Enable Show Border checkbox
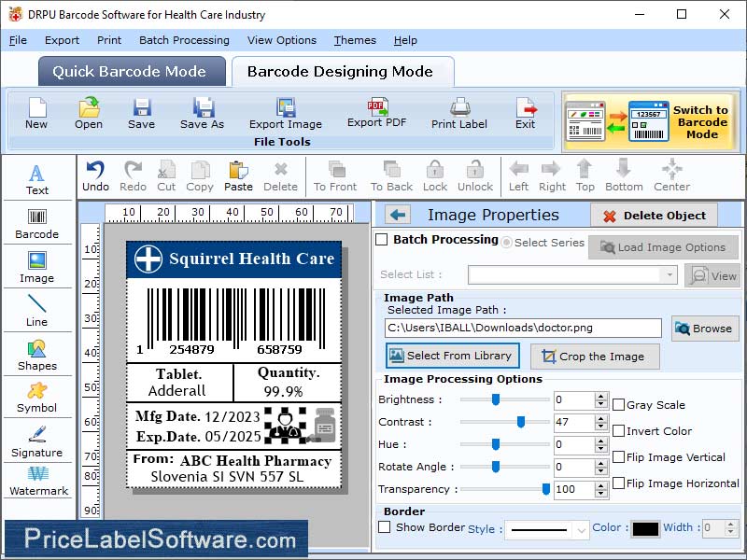This screenshot has height=560, width=747. click(384, 527)
